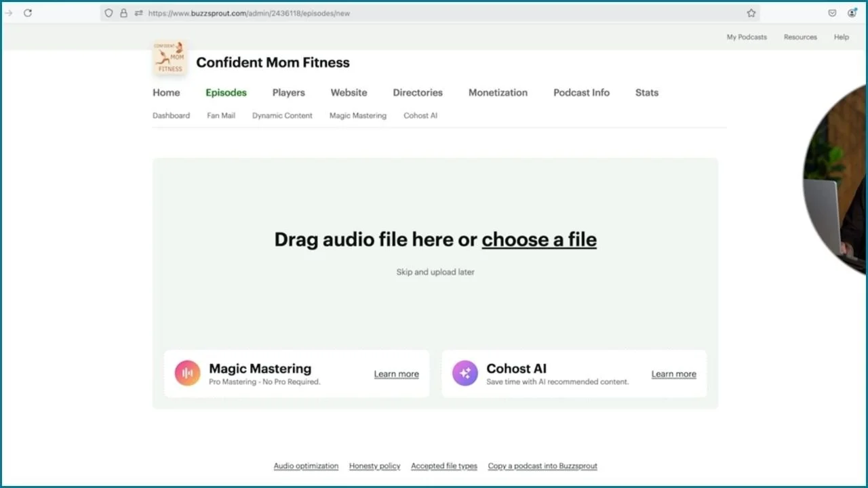Click Learn more for Magic Mastering
This screenshot has width=868, height=488.
point(396,374)
